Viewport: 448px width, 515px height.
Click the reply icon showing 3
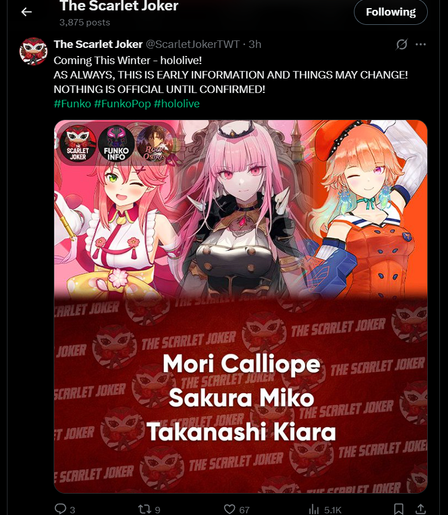pos(65,509)
